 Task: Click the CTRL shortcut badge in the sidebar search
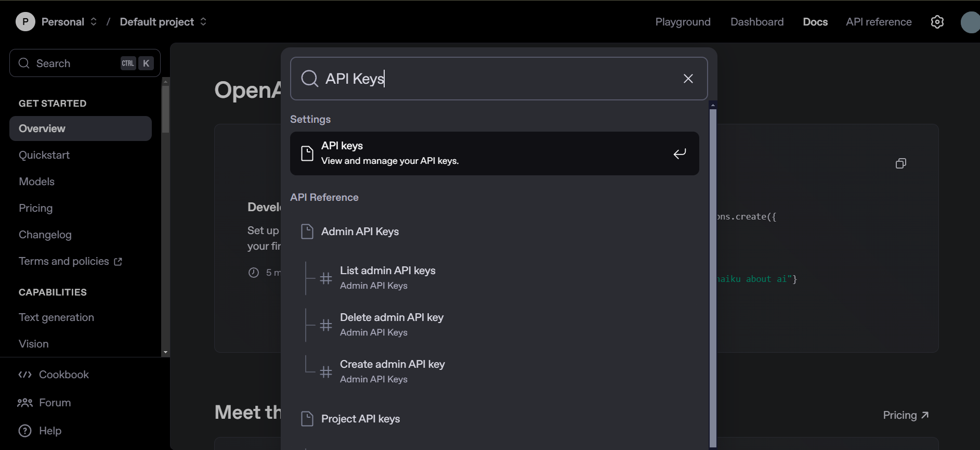pos(128,63)
